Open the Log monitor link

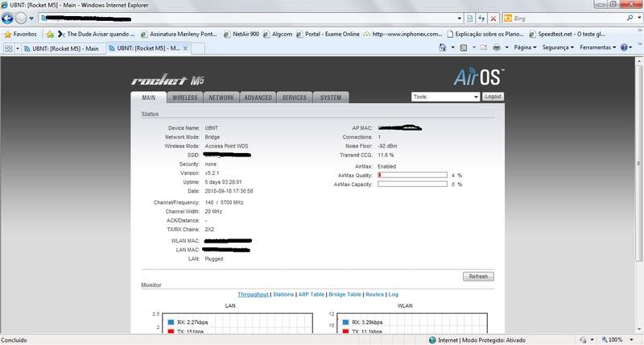tap(393, 294)
